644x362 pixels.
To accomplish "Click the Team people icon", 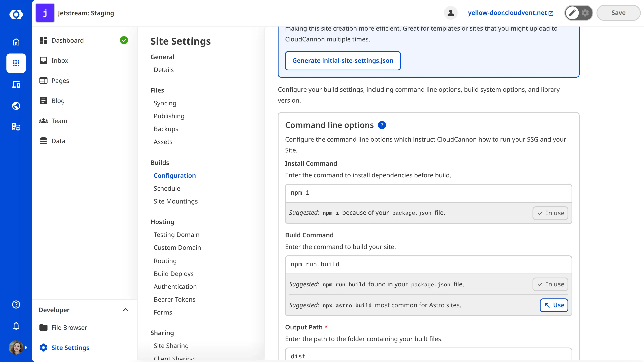I will pyautogui.click(x=43, y=121).
